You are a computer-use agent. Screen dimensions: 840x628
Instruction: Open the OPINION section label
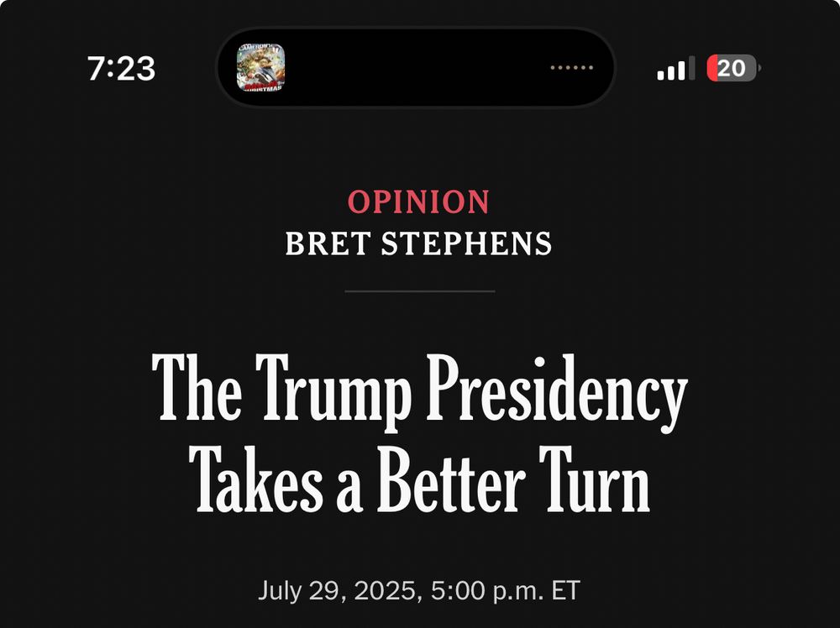tap(418, 201)
